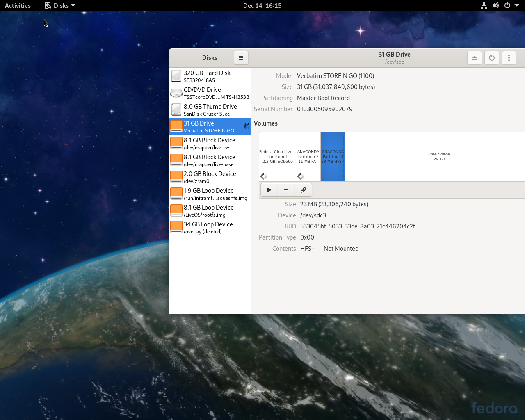Select ANACONDA Partition 3 HFS+ volume

(x=333, y=157)
